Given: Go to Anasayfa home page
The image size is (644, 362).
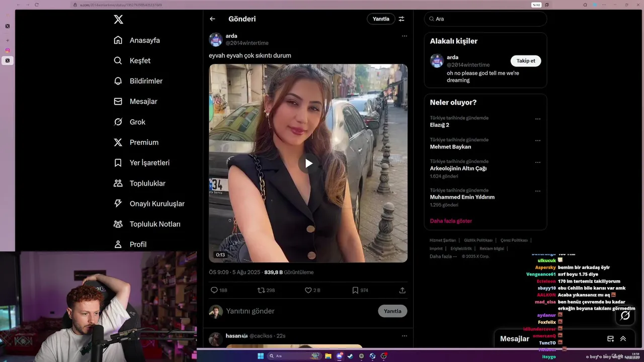Looking at the screenshot, I should tap(137, 40).
